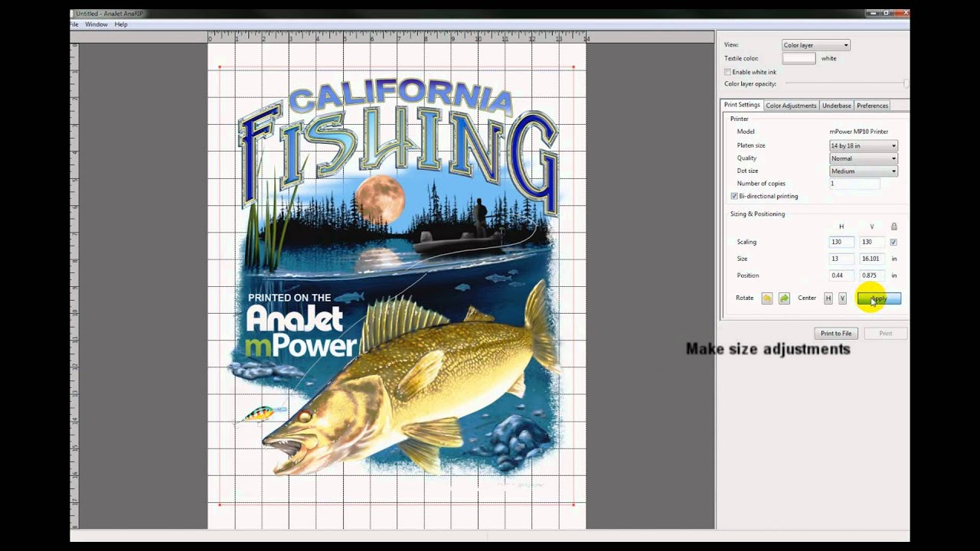Open the Help menu
This screenshot has height=551, width=980.
pos(121,24)
